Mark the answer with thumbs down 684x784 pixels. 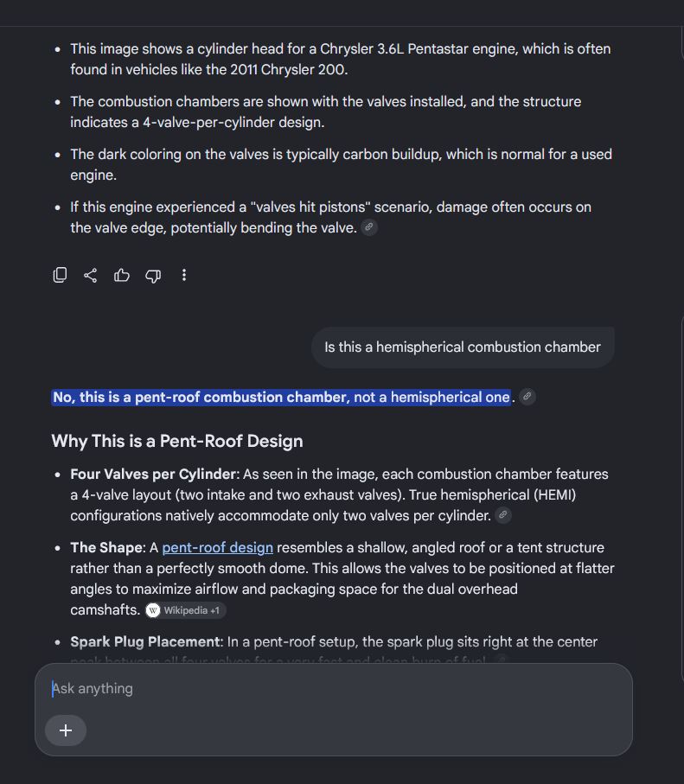click(x=153, y=276)
